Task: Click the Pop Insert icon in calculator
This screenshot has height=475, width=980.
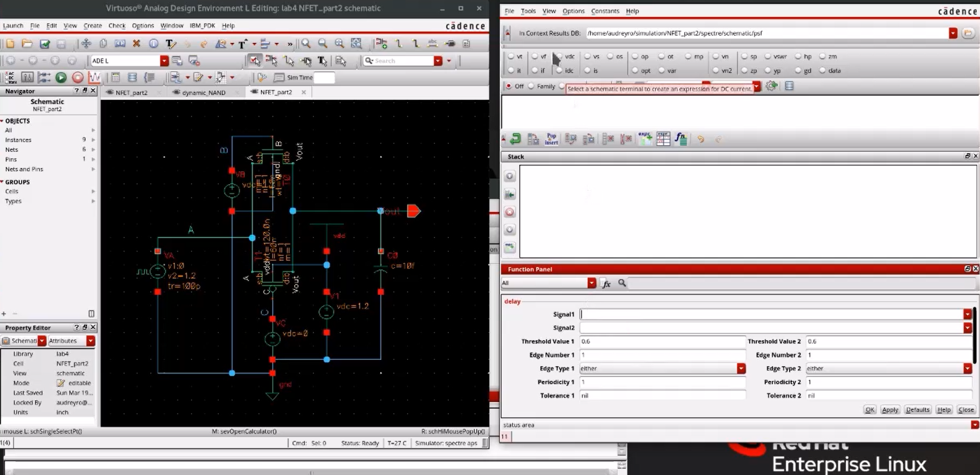Action: tap(551, 139)
